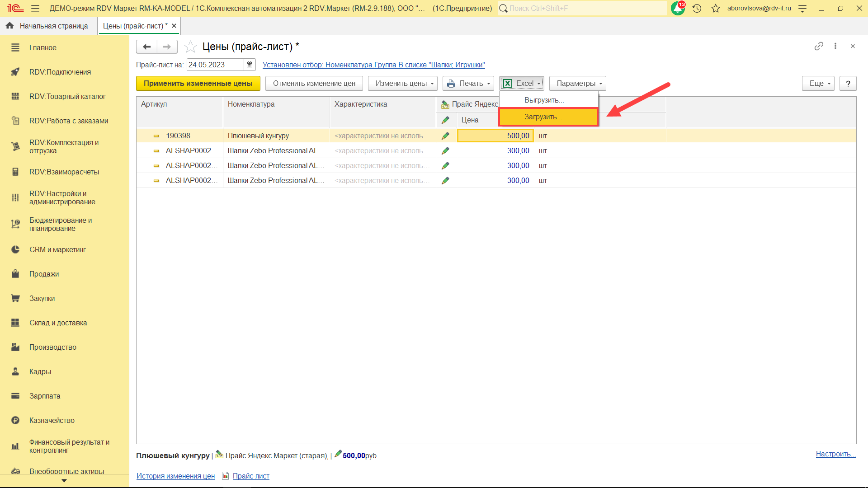Open RDV:Товарный каталог sidebar section

[67, 96]
